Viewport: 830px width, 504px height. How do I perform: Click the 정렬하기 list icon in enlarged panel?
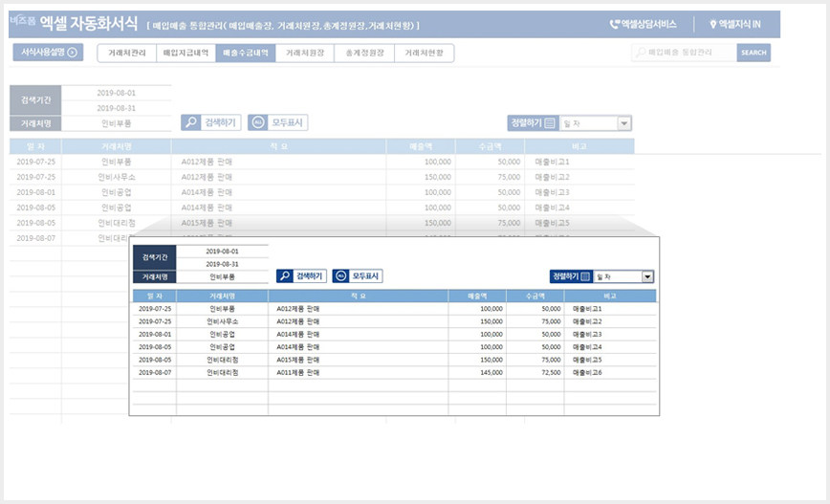(585, 276)
